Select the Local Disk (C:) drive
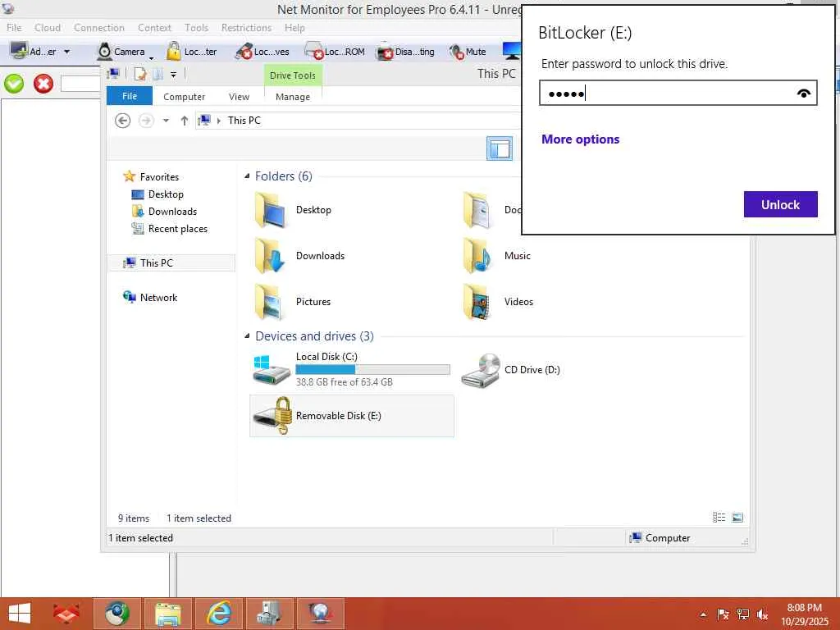Screen dimensions: 840x630 pyautogui.click(x=351, y=370)
